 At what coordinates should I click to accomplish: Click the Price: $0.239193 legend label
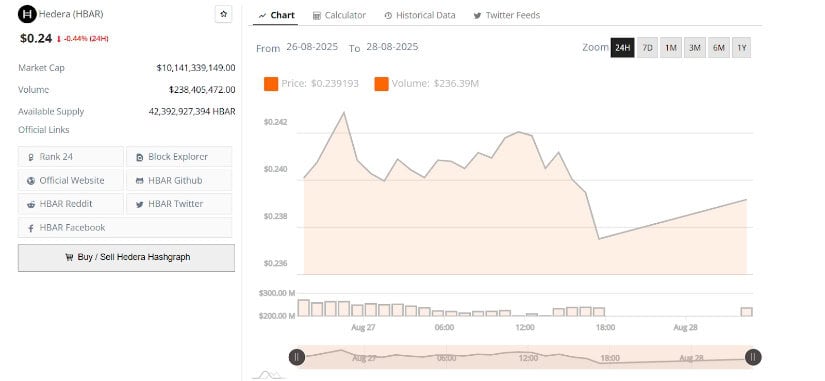coord(320,84)
